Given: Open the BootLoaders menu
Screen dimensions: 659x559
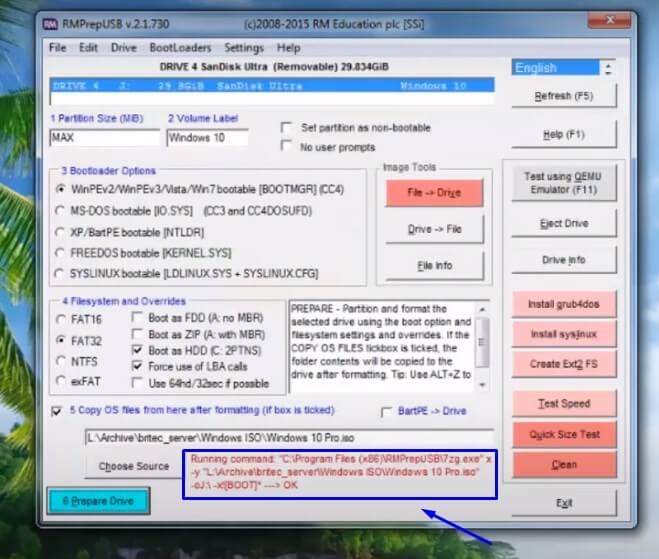Looking at the screenshot, I should pos(180,47).
